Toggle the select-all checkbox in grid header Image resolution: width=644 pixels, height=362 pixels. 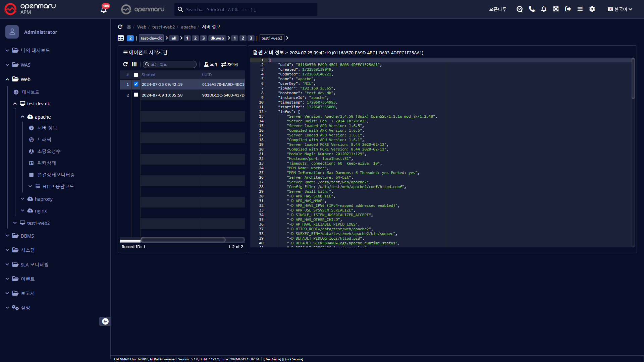136,75
